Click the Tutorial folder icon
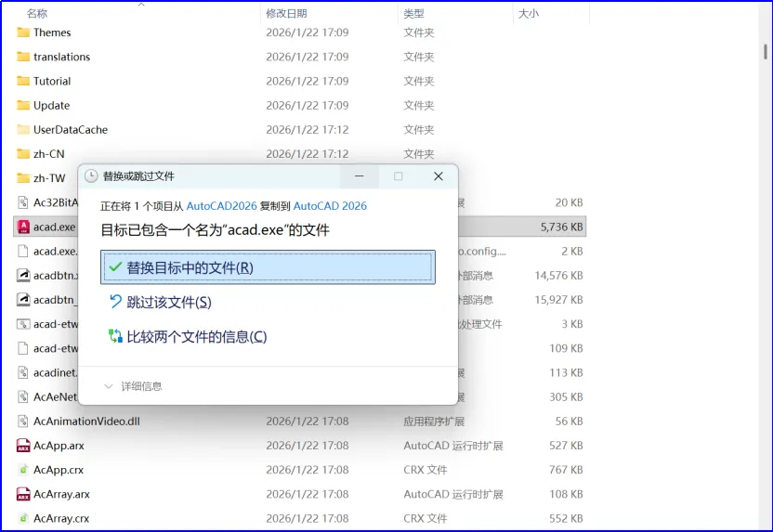Screen dimensions: 773x532 point(23,81)
